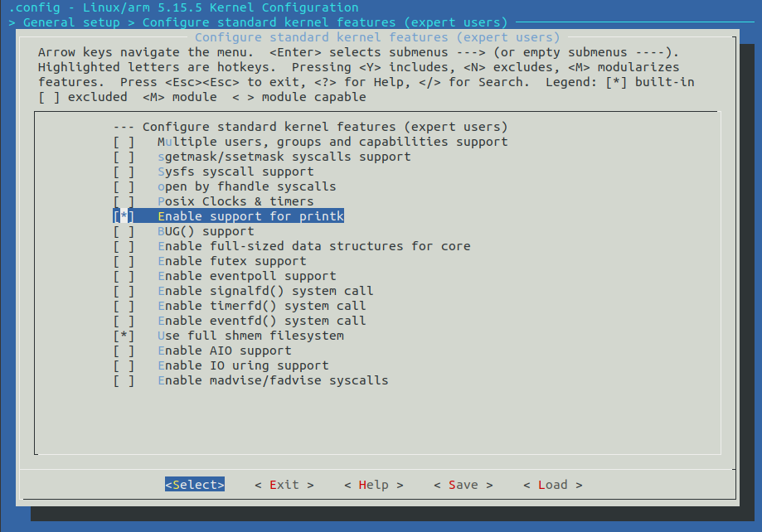Select the 'open by fhandle syscalls' entry text
762x532 pixels.
click(247, 186)
